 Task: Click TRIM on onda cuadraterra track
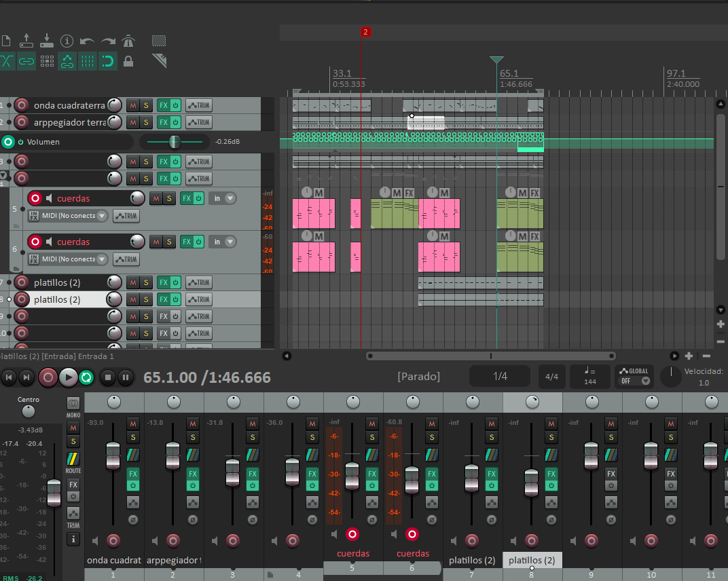199,105
